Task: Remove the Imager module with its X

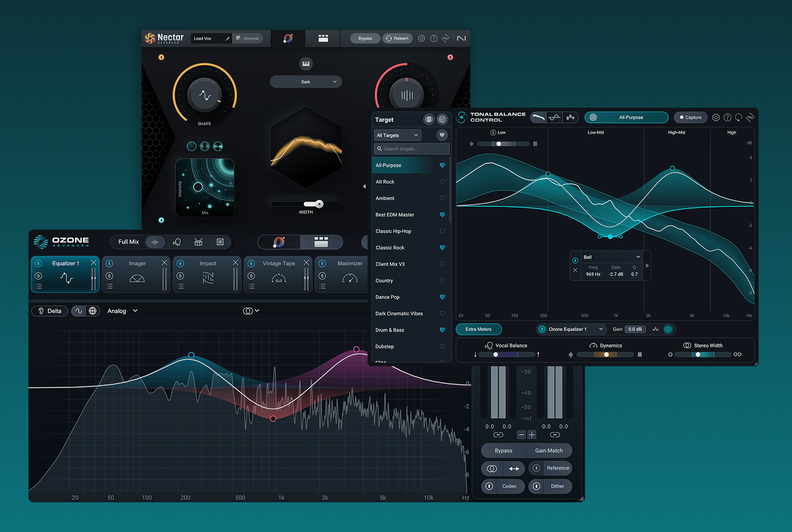Action: 165,263
